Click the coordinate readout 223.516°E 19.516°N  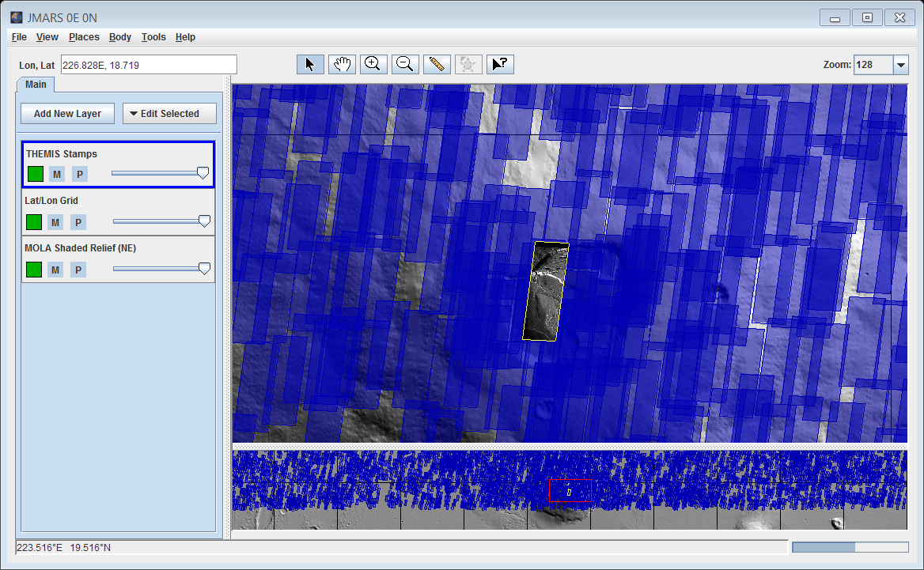[63, 548]
